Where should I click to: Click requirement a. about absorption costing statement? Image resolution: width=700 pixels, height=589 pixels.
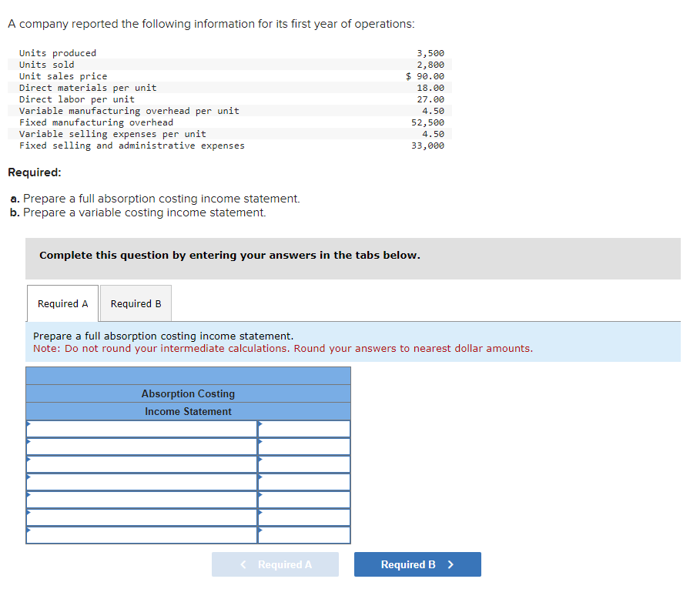155,199
